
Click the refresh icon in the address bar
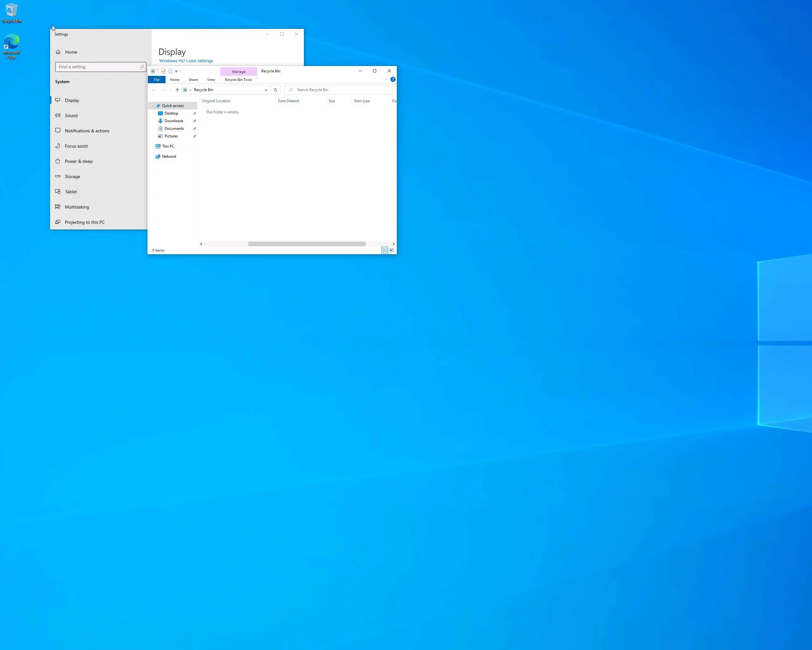275,90
